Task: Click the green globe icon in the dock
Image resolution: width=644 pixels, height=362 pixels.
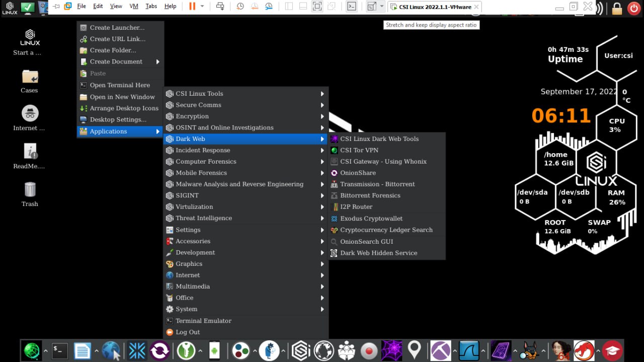Action: coord(31,350)
